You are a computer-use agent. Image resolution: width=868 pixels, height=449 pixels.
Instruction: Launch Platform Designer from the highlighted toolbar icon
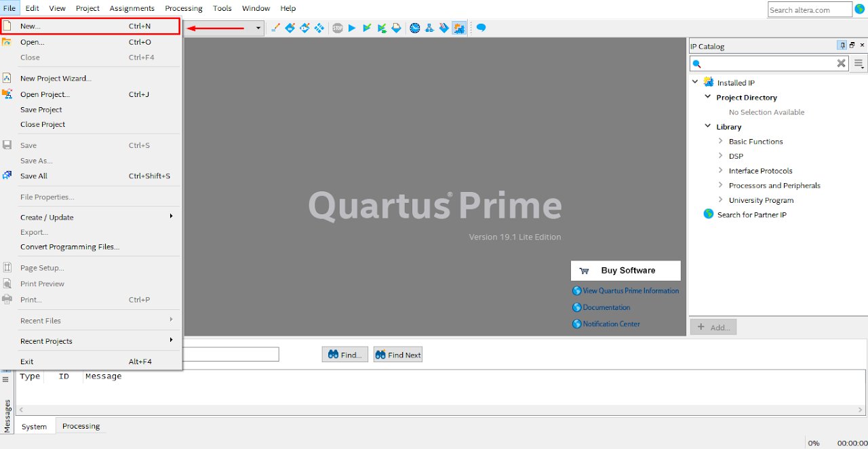pos(459,28)
